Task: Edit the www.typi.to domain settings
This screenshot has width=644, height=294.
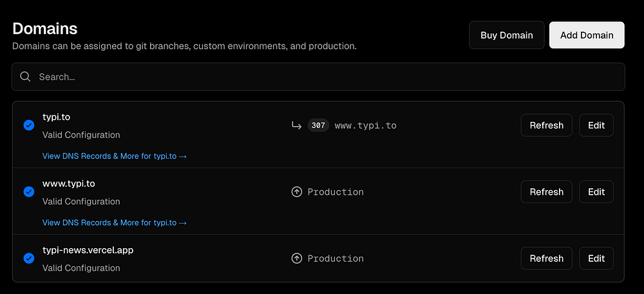Action: click(x=596, y=191)
